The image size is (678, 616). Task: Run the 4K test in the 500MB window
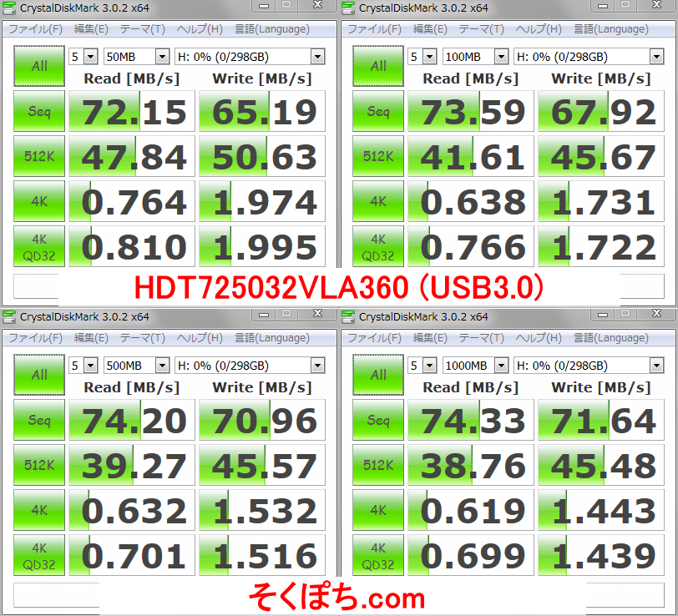tap(39, 510)
